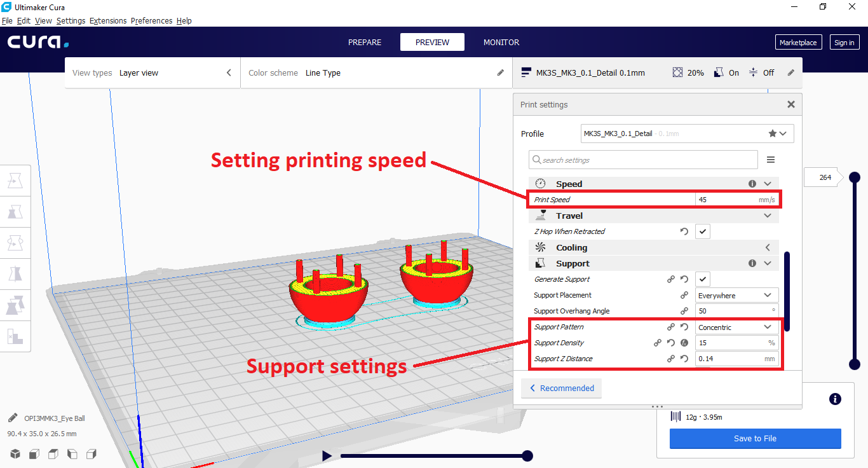Click the link icon next to Generate Support
Image resolution: width=868 pixels, height=468 pixels.
coord(671,279)
